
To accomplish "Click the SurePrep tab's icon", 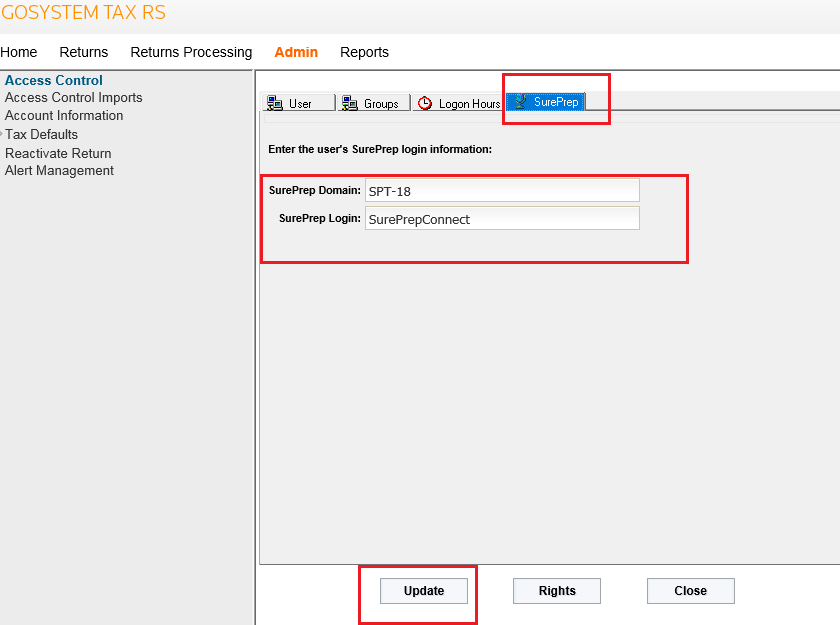I will click(x=520, y=102).
